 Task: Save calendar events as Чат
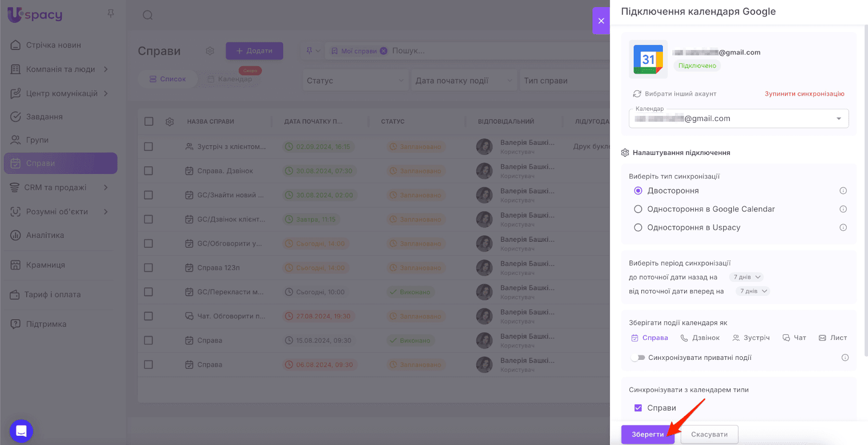[794, 338]
